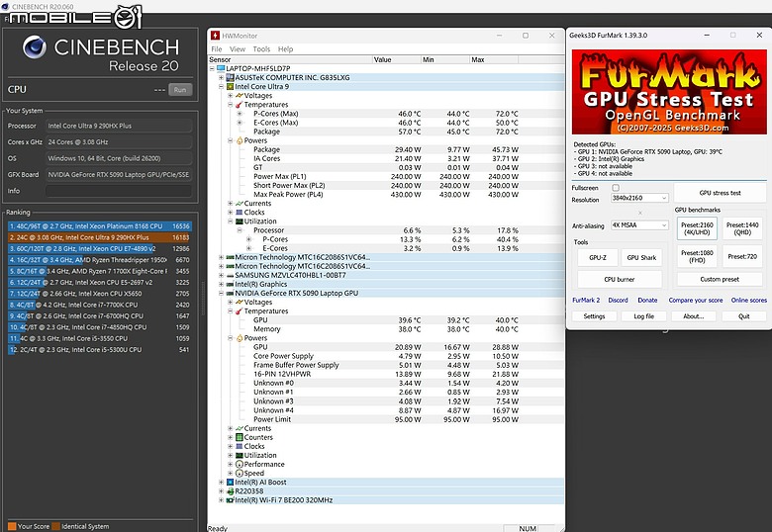Click the CPU Powers flame icon

(x=240, y=140)
